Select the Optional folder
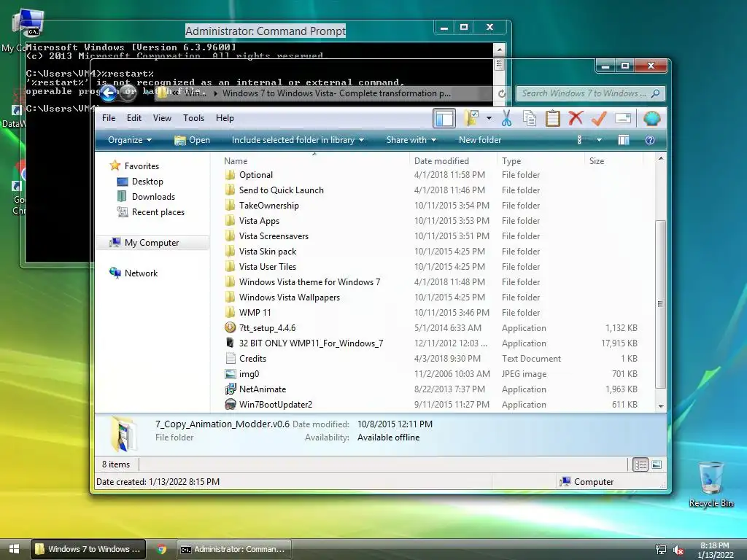 [256, 175]
